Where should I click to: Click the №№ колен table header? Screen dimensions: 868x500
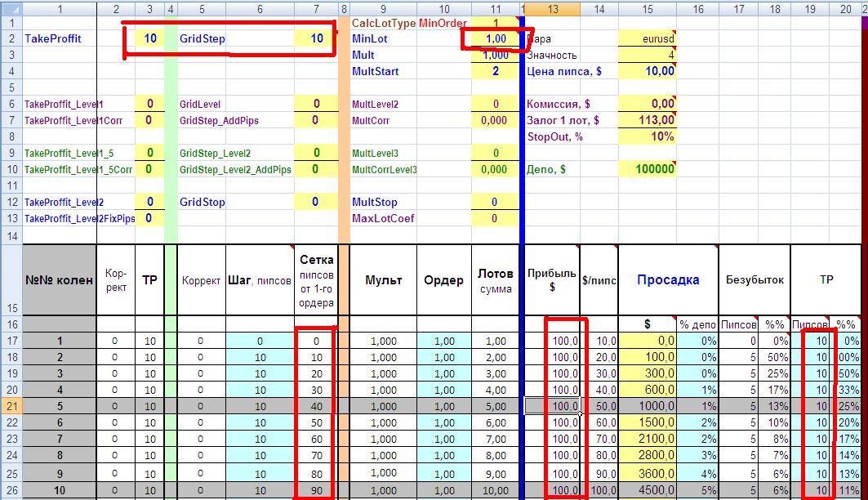click(60, 280)
